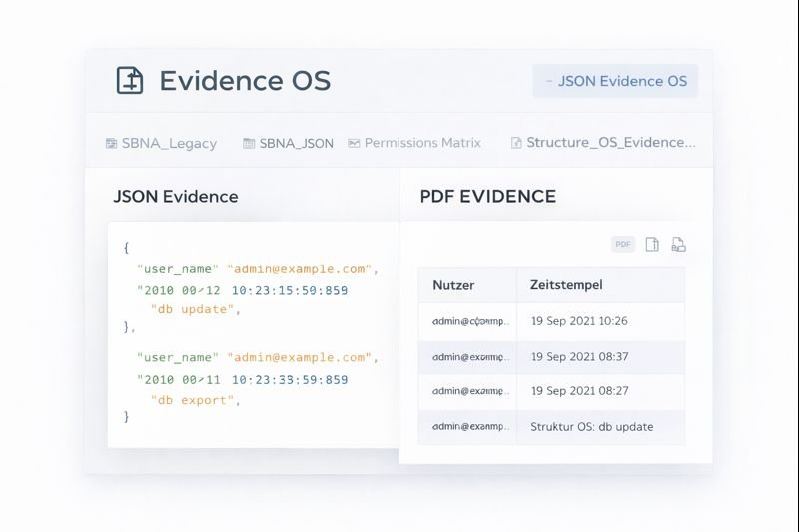Click the 19 Sep 2021 08:27 timestamp cell

[x=579, y=391]
